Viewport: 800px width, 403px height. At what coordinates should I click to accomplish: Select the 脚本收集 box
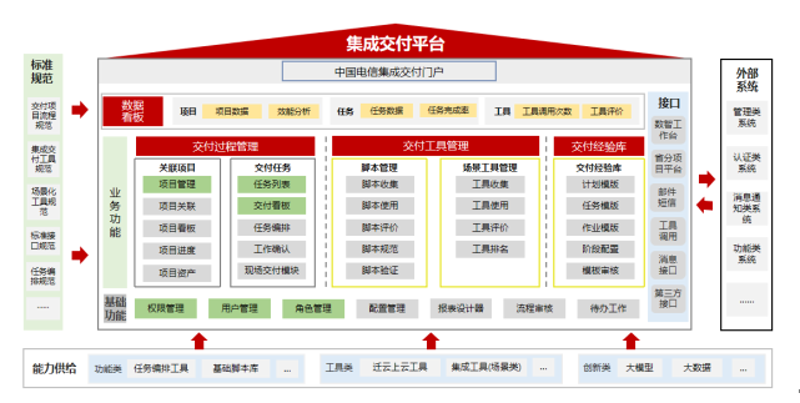pos(380,184)
